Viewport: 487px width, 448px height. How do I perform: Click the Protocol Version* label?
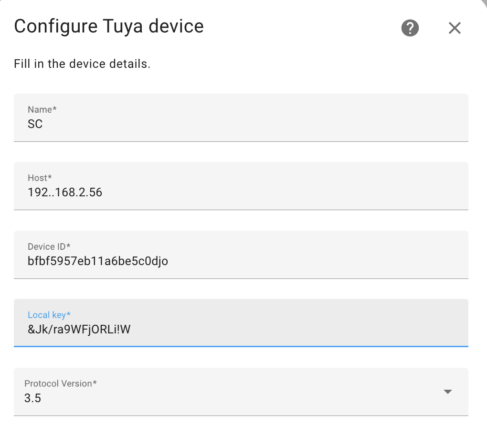pos(62,383)
